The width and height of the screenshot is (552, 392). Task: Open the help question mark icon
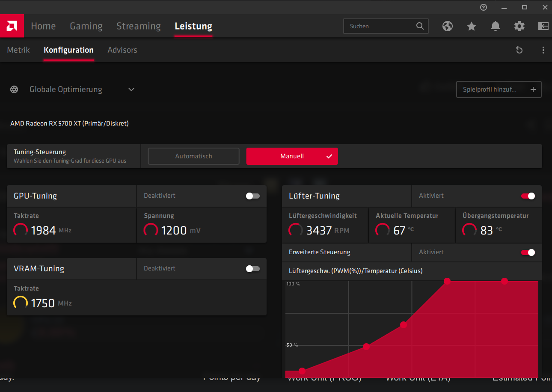pos(484,7)
